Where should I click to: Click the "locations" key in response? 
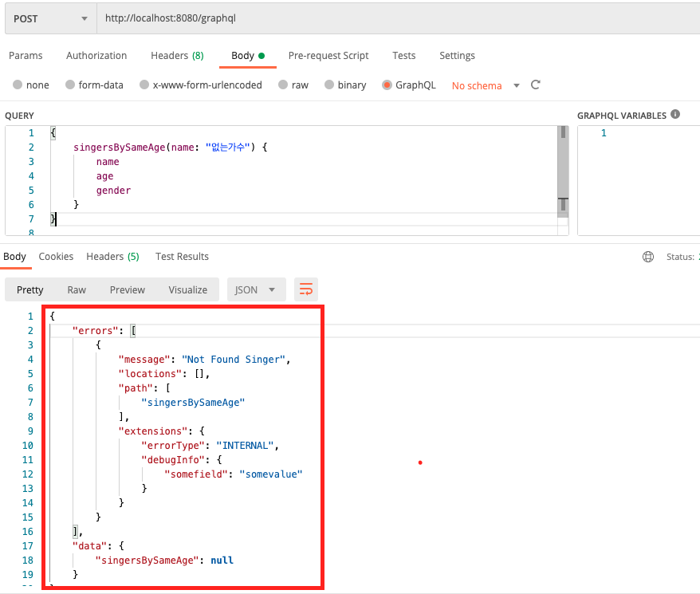(x=150, y=374)
